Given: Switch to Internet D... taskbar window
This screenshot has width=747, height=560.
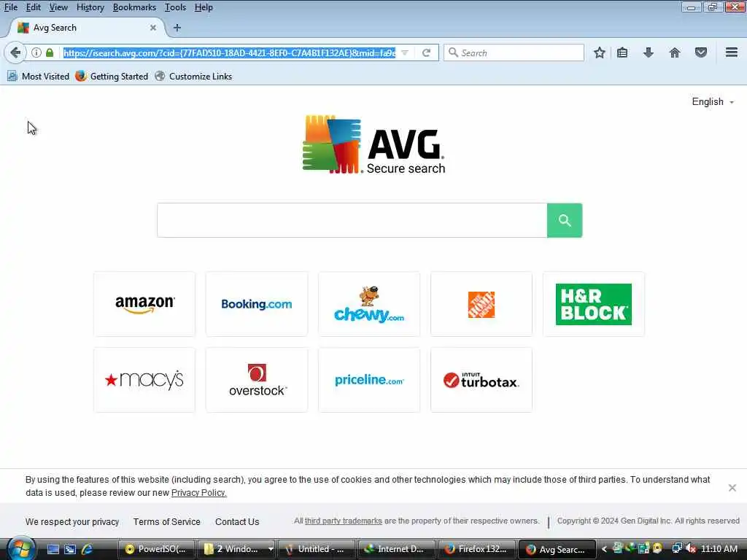Looking at the screenshot, I should point(397,549).
